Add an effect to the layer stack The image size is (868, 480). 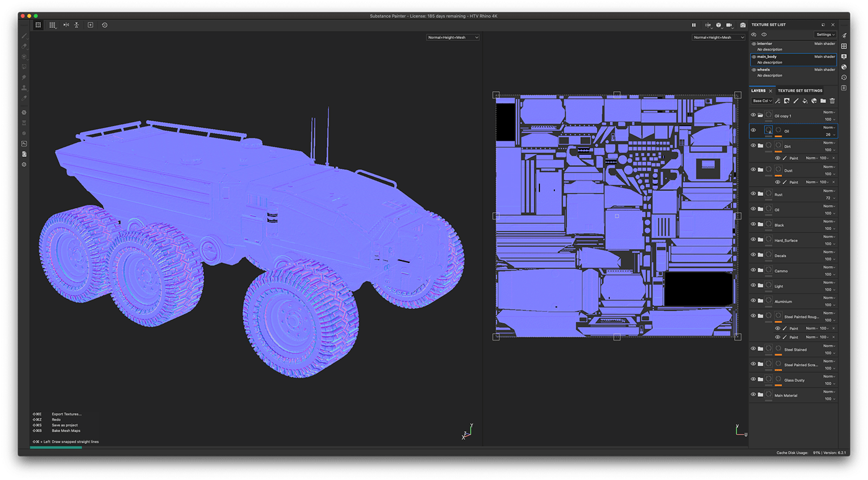pos(777,100)
